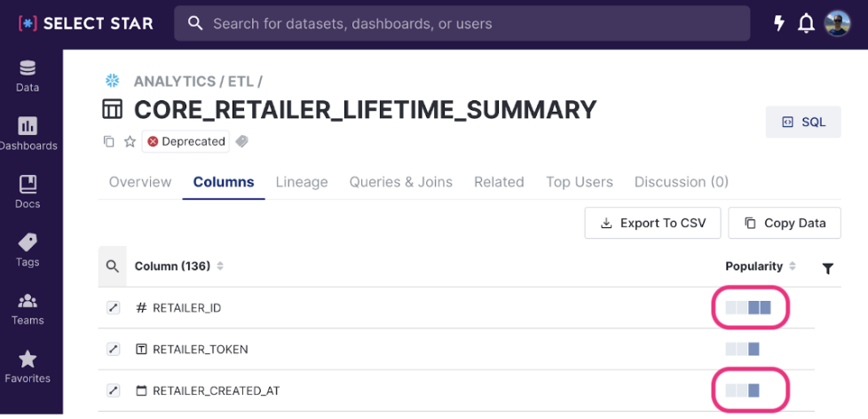Click the RETAILER_ID popularity bar
The image size is (868, 419).
point(748,308)
